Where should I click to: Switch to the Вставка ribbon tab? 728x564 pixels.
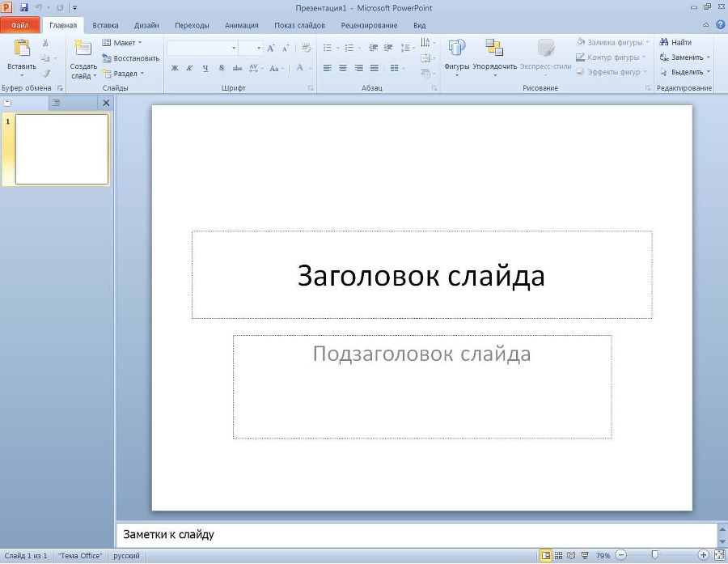pyautogui.click(x=104, y=25)
